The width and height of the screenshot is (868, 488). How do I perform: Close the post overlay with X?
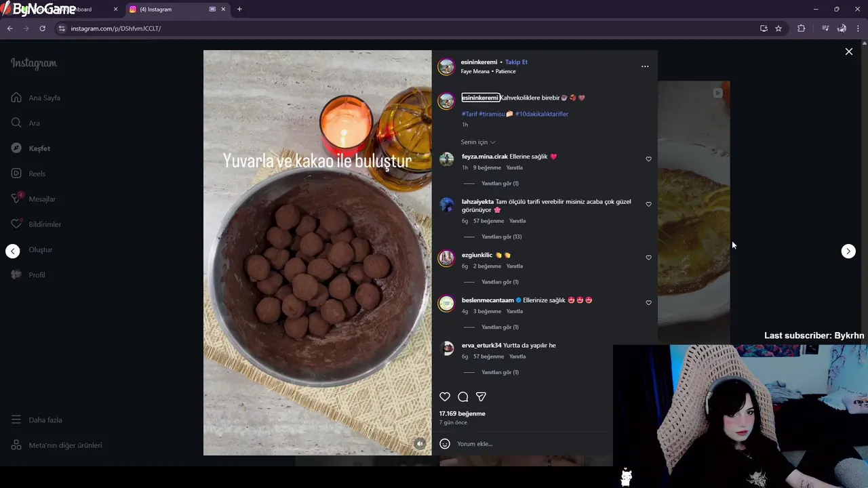point(848,52)
